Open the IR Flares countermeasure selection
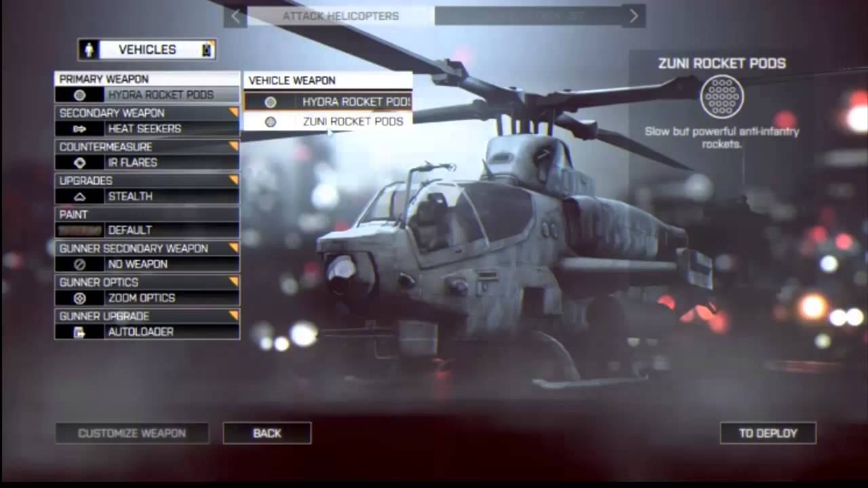Image resolution: width=868 pixels, height=488 pixels. tap(147, 163)
